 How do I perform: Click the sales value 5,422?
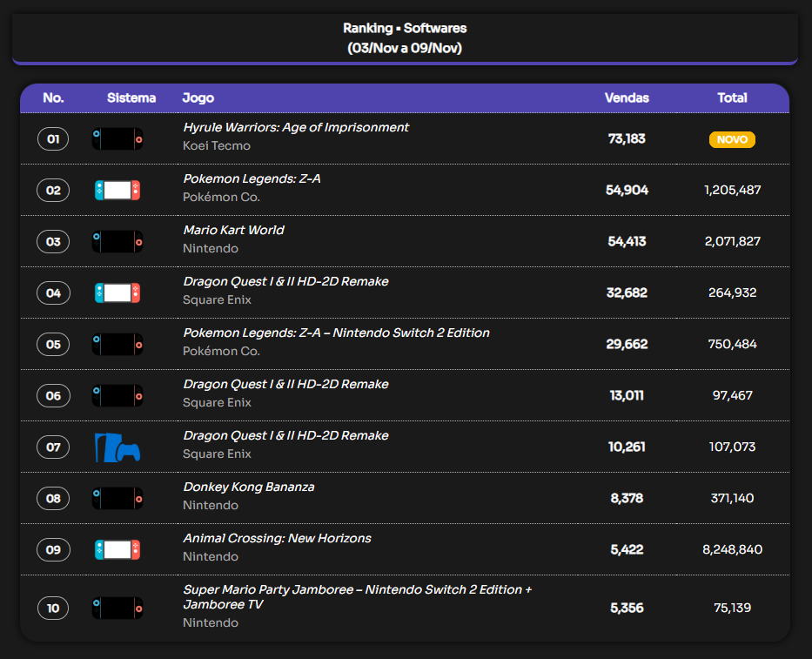tap(627, 549)
